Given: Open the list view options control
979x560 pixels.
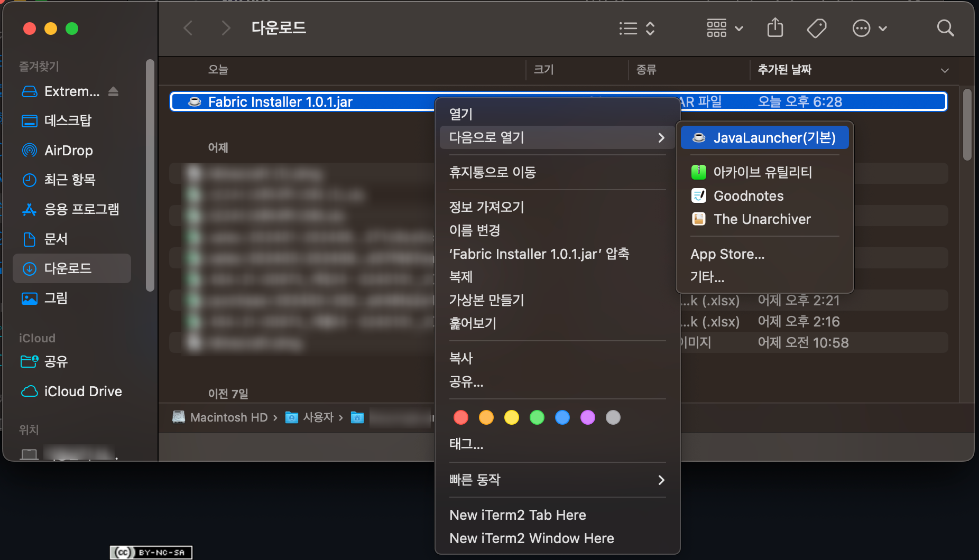Looking at the screenshot, I should (637, 29).
